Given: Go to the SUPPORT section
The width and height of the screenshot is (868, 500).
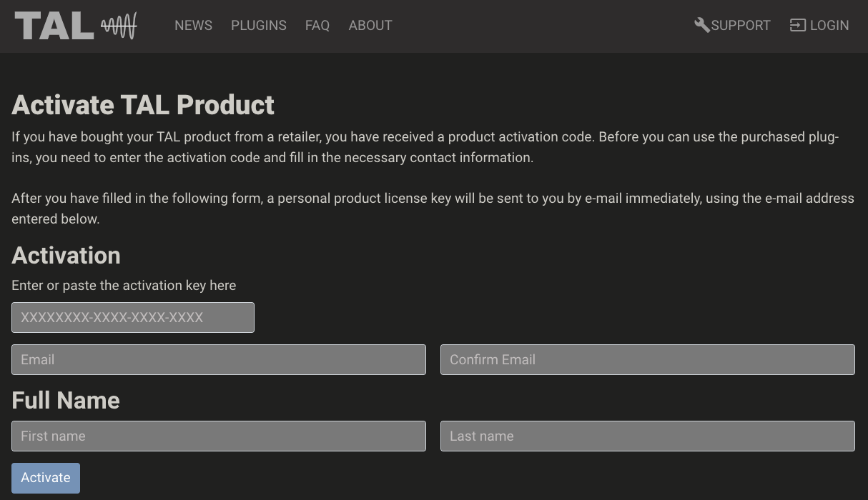Looking at the screenshot, I should tap(741, 25).
